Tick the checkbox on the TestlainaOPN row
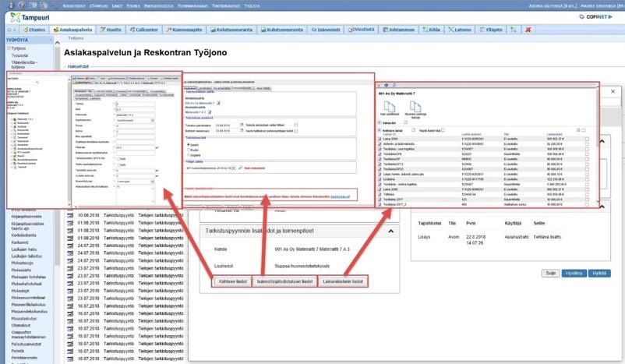This screenshot has width=625, height=364. [587, 154]
